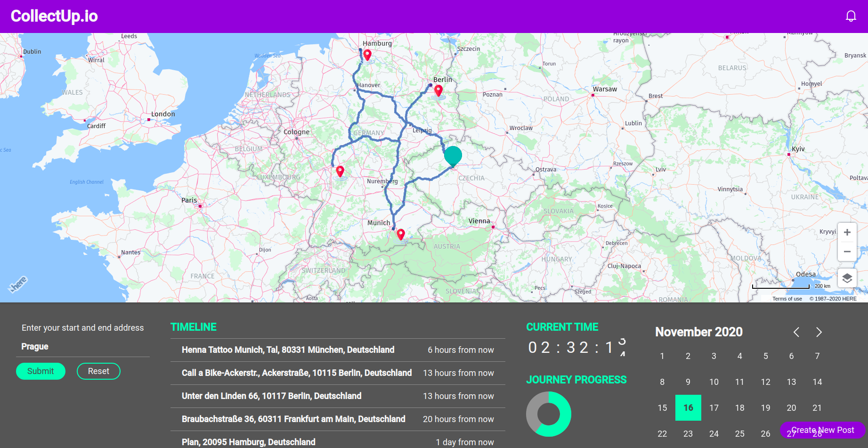Click the 13 hours from now for Unter den Linden
Screen dimensions: 868x448
click(x=458, y=396)
